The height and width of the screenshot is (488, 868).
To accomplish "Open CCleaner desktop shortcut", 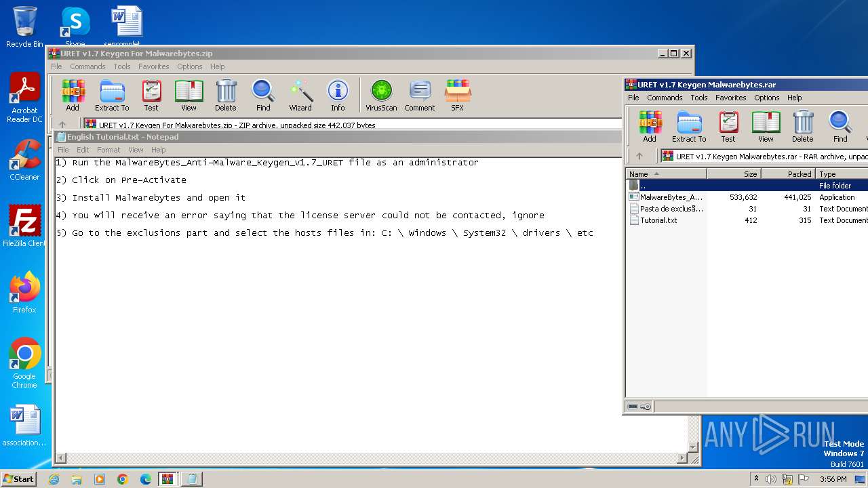I will click(x=24, y=159).
